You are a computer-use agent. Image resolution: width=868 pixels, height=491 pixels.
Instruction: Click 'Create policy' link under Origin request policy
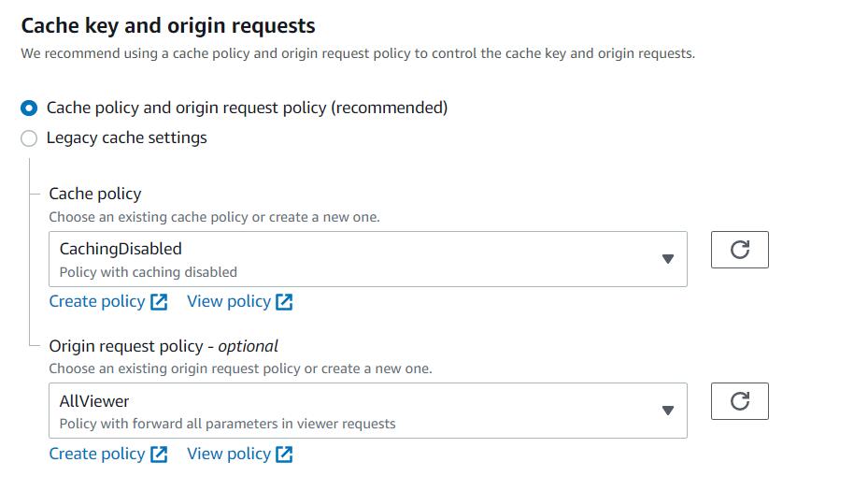coord(97,454)
